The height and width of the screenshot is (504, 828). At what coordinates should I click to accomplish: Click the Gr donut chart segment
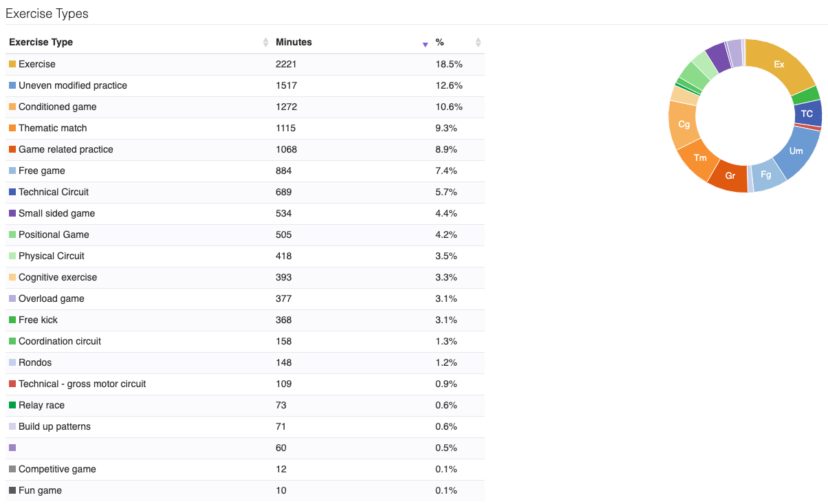coord(730,176)
